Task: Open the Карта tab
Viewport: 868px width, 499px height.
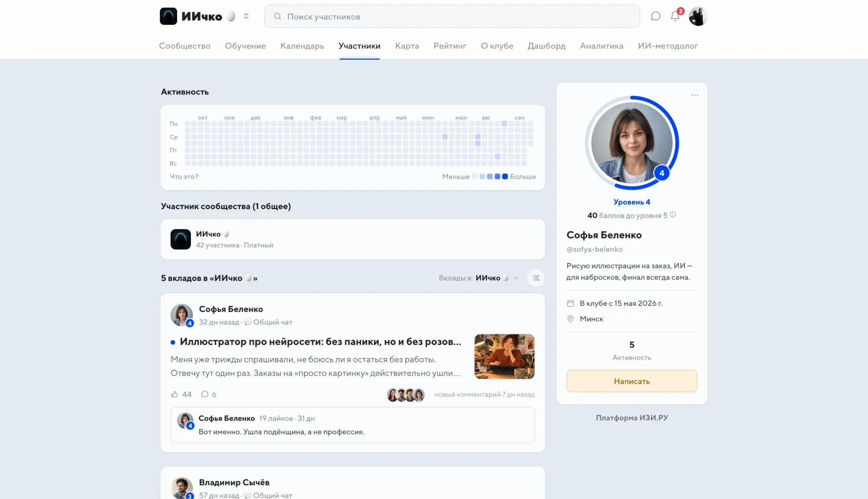Action: tap(407, 46)
